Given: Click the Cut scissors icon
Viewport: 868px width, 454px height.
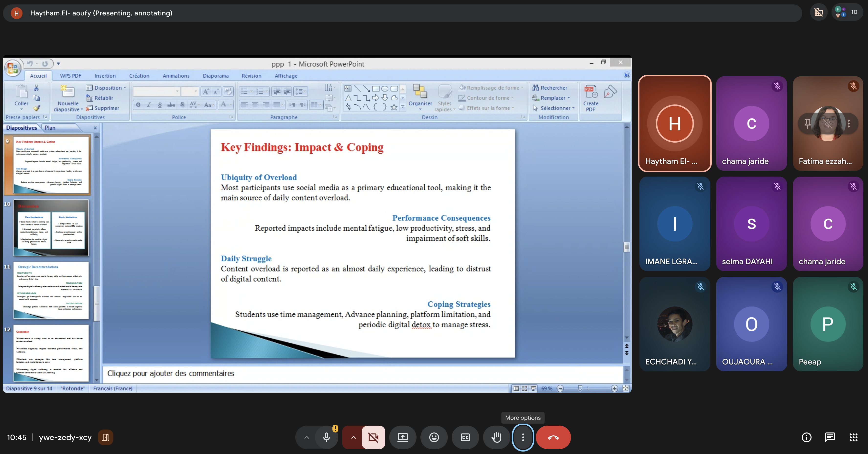Looking at the screenshot, I should tap(36, 88).
